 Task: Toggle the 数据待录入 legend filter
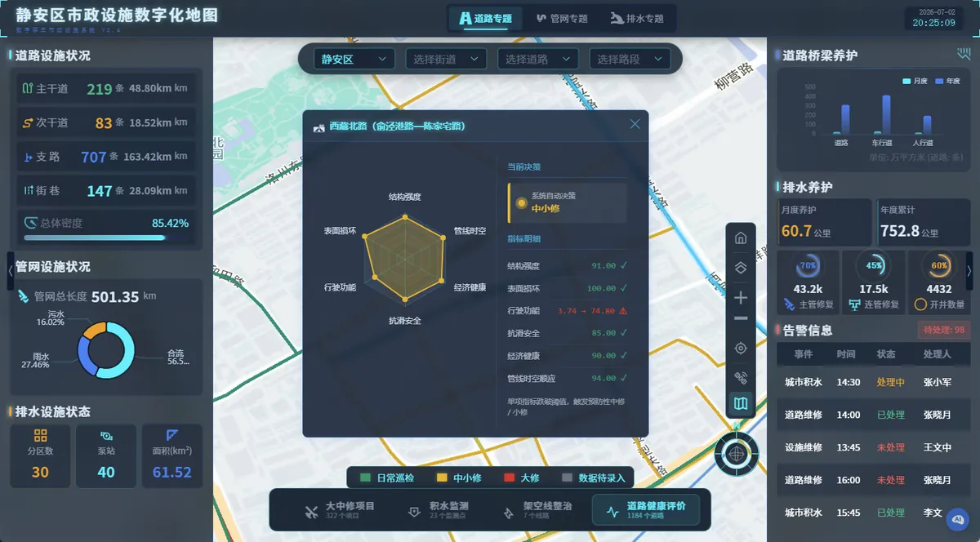pos(594,478)
